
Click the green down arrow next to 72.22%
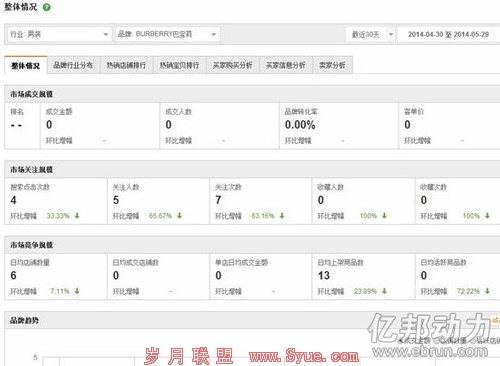pyautogui.click(x=487, y=291)
